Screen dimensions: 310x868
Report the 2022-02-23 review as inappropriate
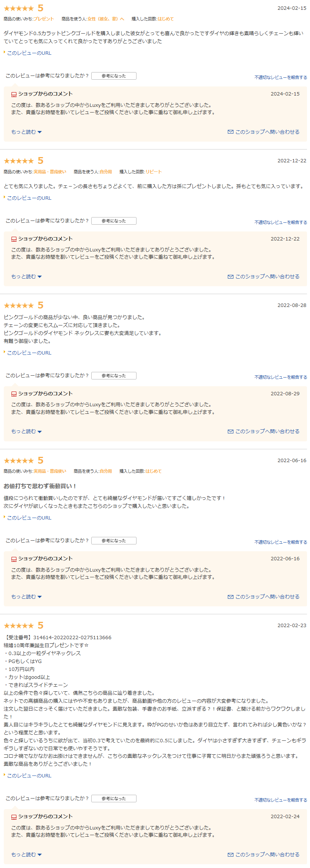click(281, 800)
